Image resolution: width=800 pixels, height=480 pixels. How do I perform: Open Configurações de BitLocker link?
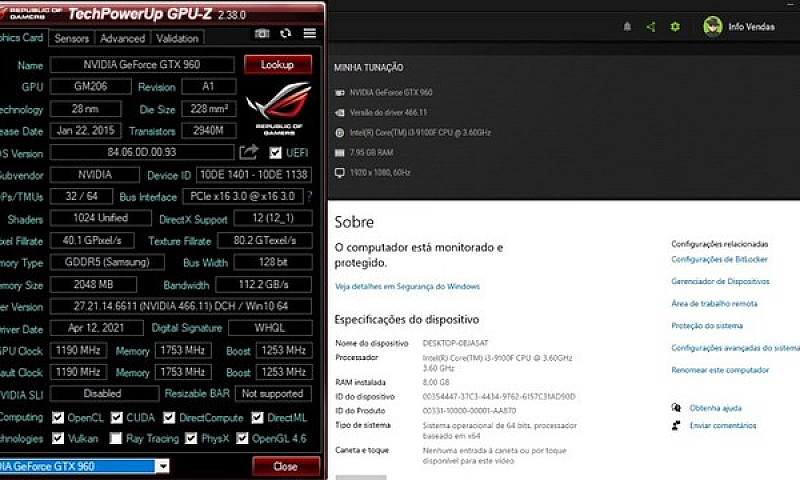click(719, 259)
